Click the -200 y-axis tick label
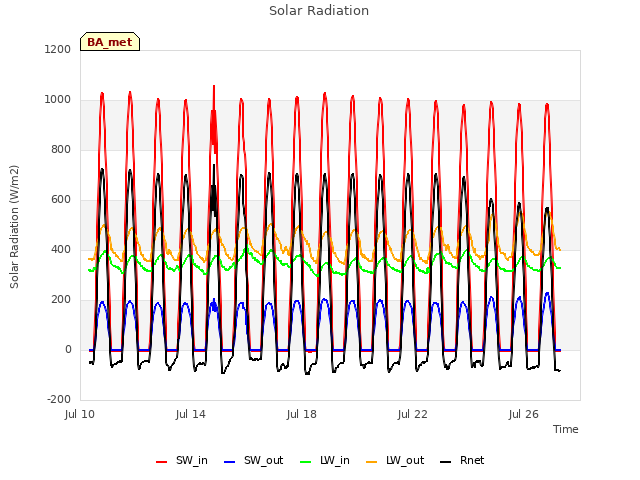This screenshot has width=640, height=480. pyautogui.click(x=59, y=399)
